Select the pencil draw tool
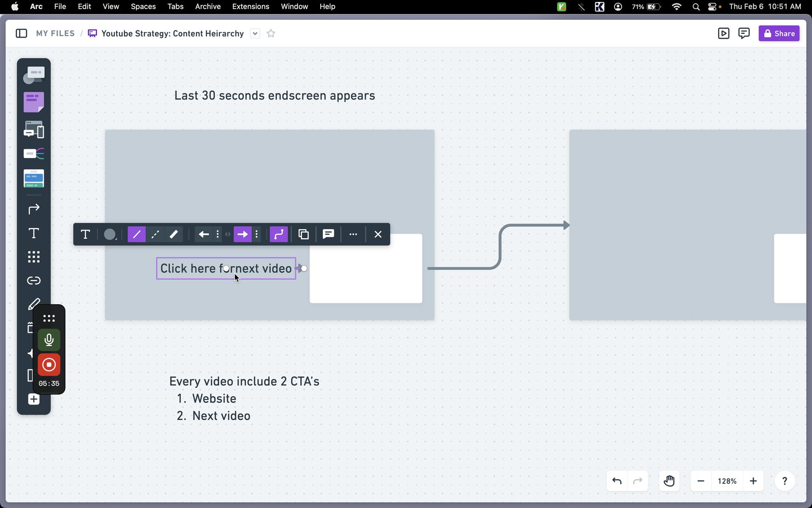 33,304
